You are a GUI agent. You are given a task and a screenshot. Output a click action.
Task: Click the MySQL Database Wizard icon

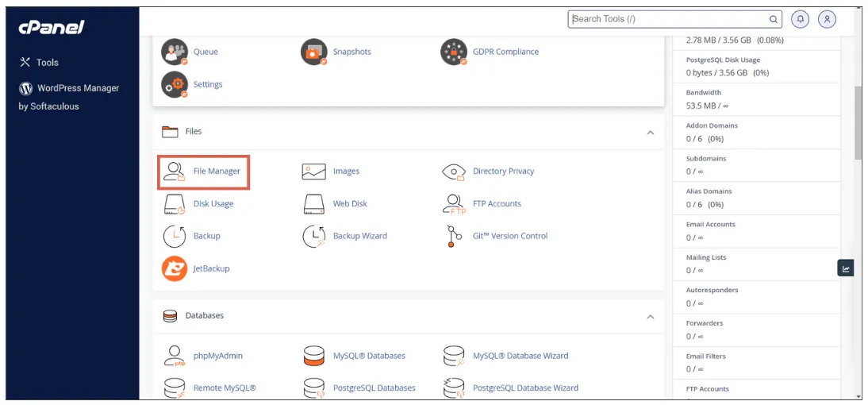click(454, 357)
